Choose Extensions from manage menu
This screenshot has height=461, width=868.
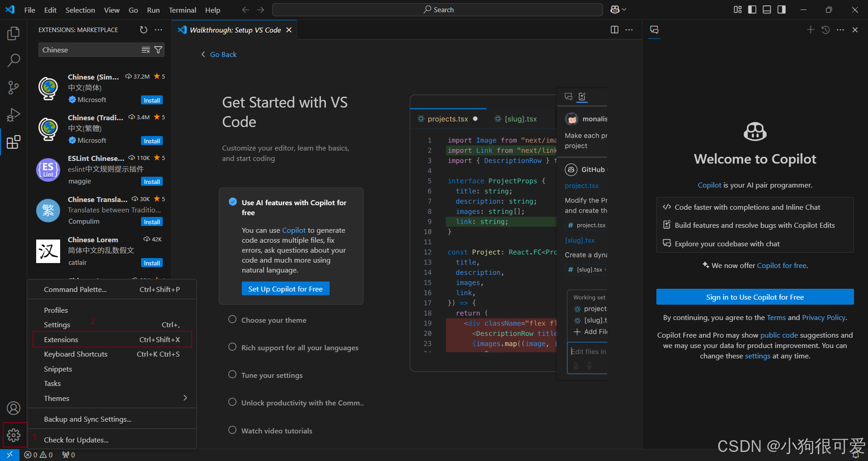pos(112,339)
